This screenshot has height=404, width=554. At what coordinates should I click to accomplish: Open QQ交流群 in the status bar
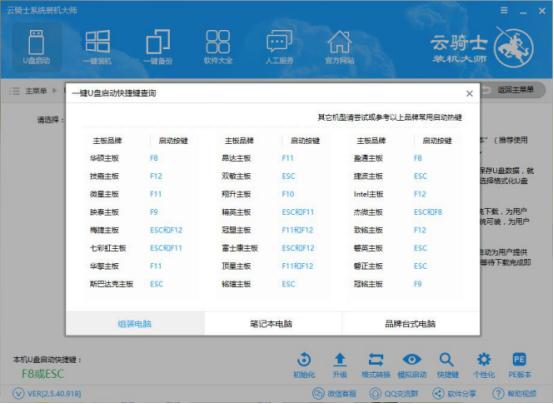pyautogui.click(x=393, y=393)
